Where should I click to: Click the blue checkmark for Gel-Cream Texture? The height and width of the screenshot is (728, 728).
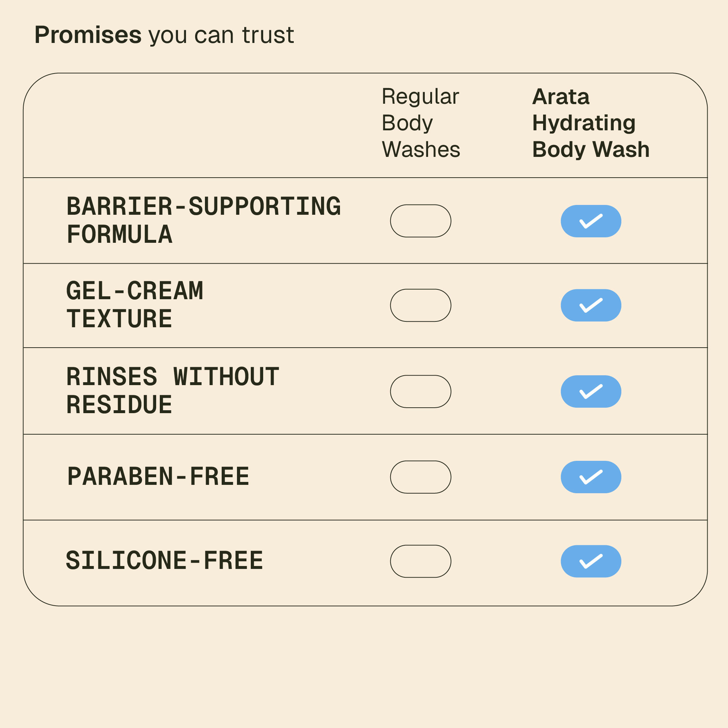coord(591,305)
